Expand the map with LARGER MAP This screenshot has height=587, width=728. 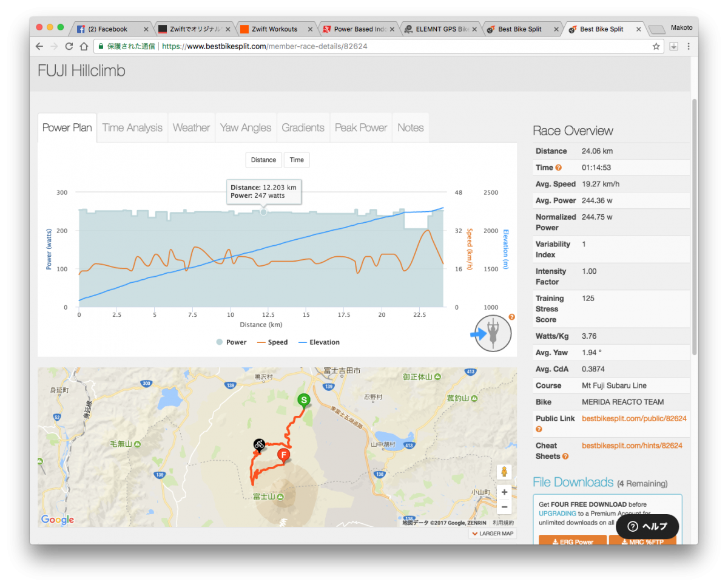492,534
